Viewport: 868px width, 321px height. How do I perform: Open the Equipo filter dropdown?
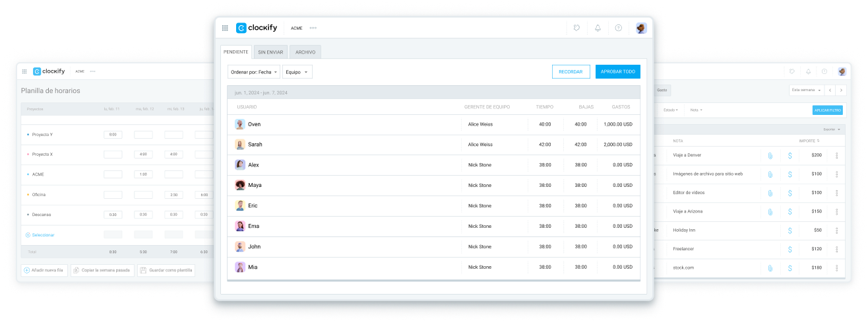pyautogui.click(x=297, y=71)
